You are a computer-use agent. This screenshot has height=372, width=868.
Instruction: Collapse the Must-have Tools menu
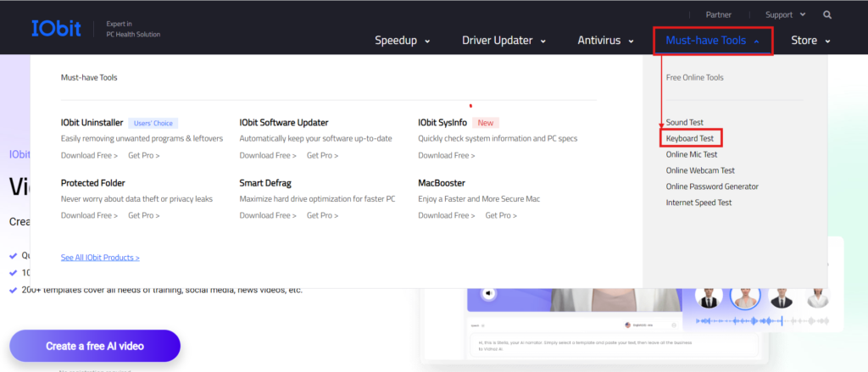712,41
